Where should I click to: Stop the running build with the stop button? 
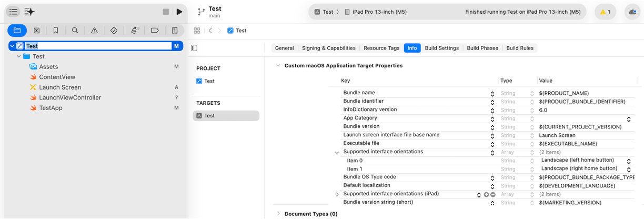tap(166, 12)
